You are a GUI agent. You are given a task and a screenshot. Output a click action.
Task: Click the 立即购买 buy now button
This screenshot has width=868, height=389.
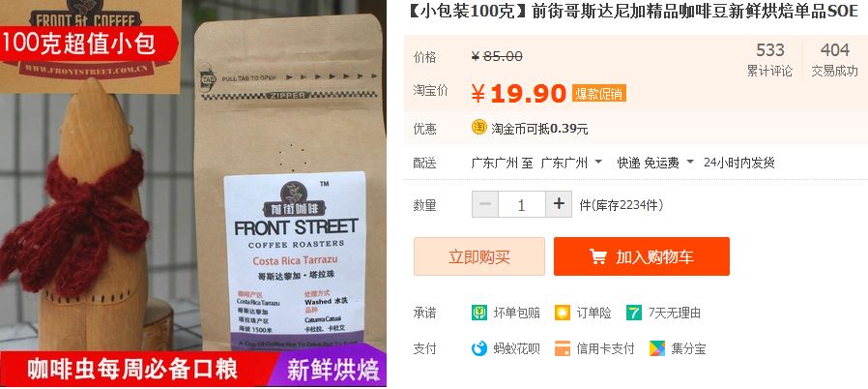tap(479, 256)
